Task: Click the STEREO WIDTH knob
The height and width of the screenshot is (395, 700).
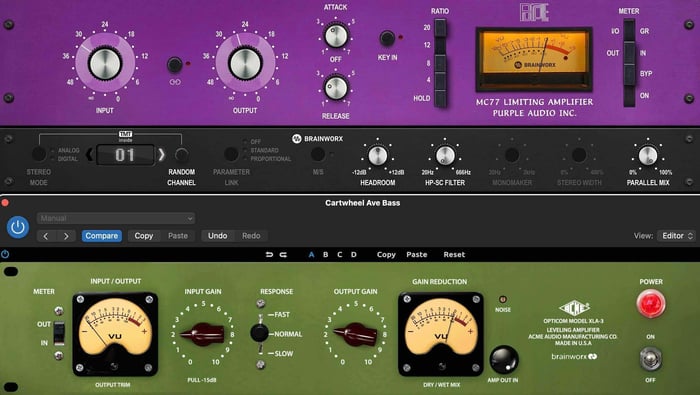Action: tap(579, 155)
